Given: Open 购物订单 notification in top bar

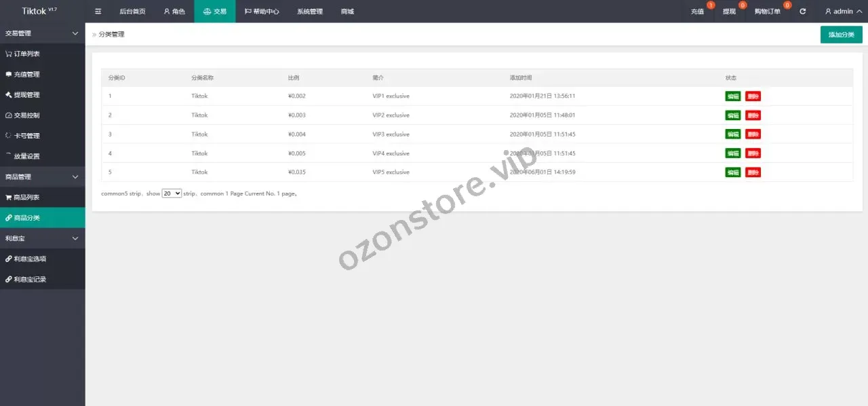Looking at the screenshot, I should 767,12.
